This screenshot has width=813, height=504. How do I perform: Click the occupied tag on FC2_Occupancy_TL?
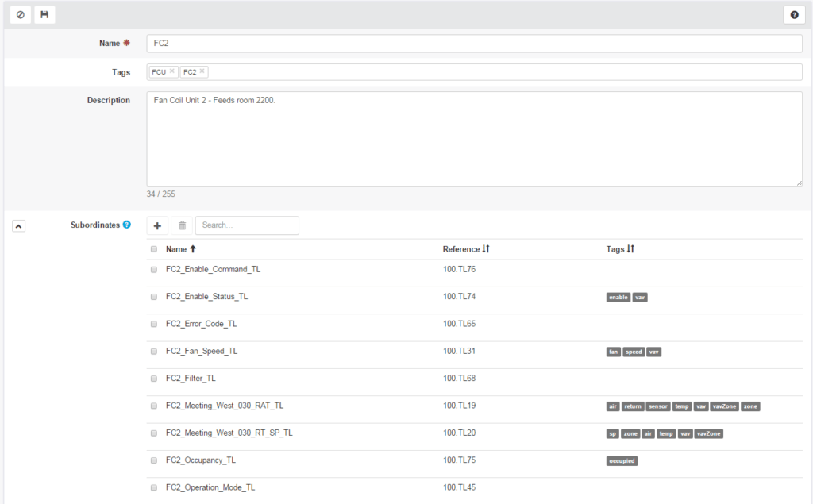[622, 460]
